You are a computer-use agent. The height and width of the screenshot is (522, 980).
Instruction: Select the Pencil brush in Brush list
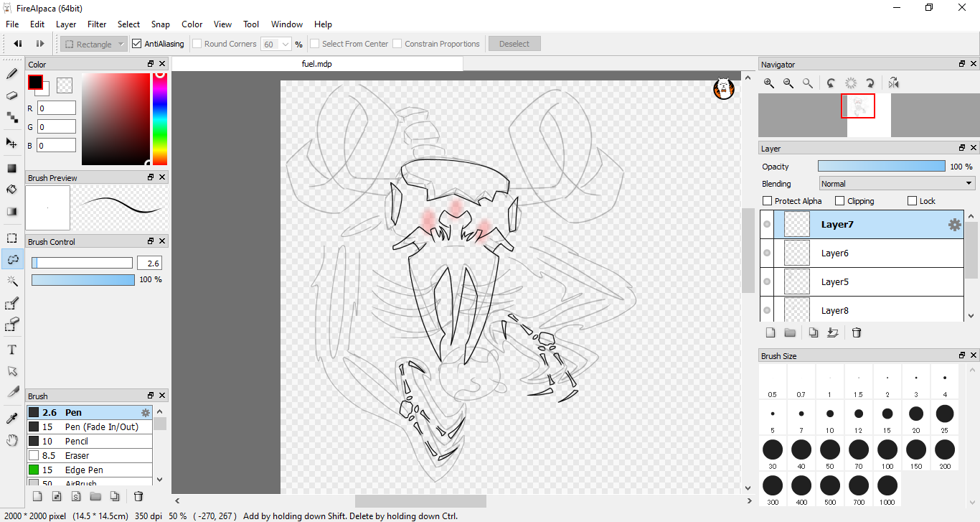point(76,441)
